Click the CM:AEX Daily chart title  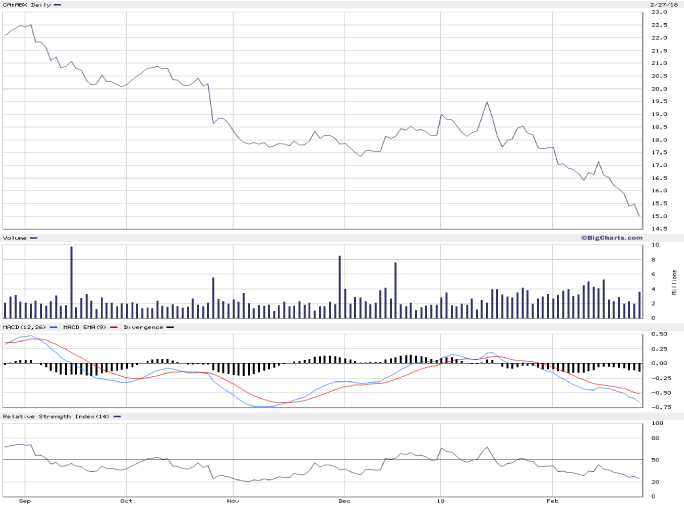click(x=26, y=5)
